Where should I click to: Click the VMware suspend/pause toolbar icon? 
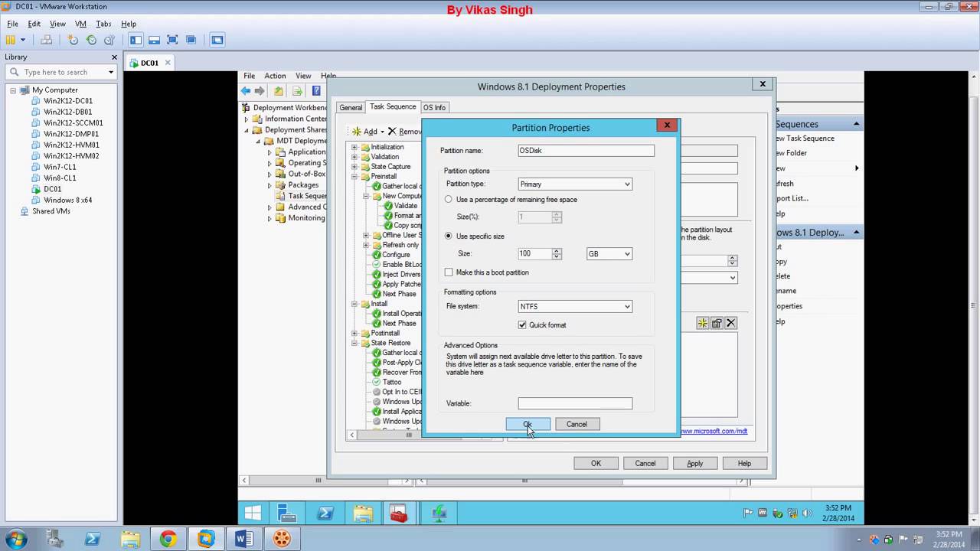11,40
